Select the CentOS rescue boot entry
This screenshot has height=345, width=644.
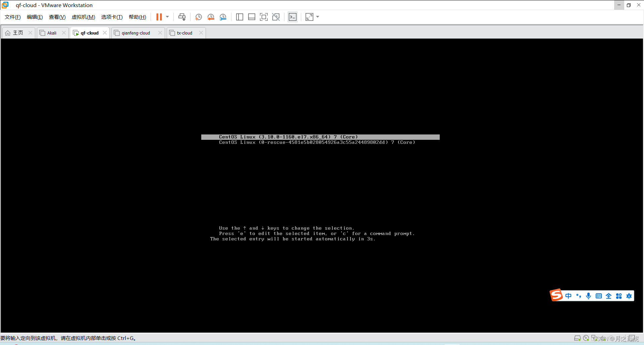pyautogui.click(x=317, y=142)
